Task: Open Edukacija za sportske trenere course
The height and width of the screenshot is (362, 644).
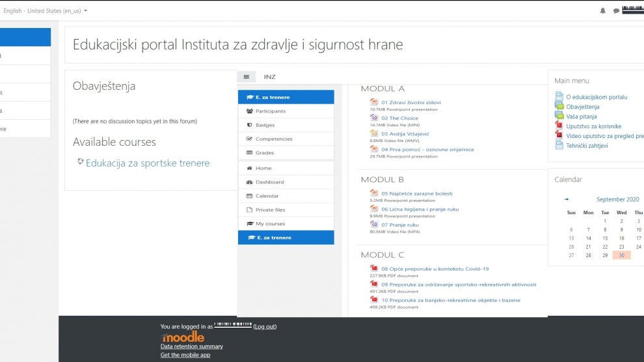Action: pos(148,163)
